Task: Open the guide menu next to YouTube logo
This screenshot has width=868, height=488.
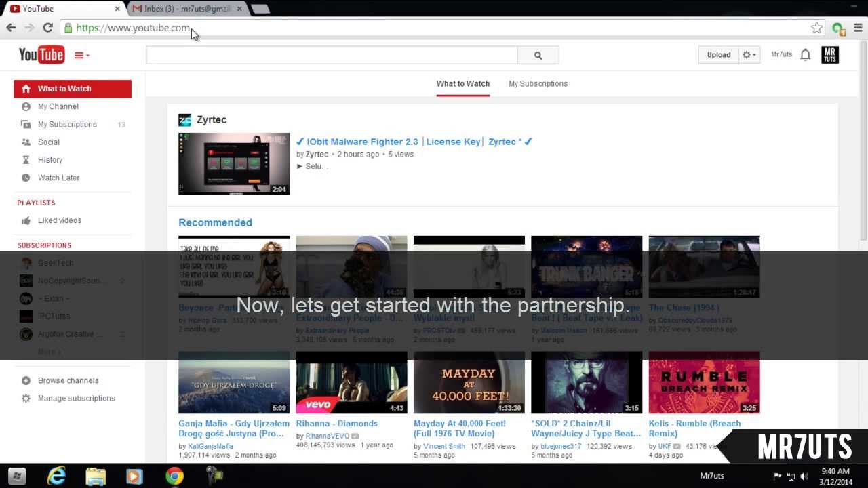Action: (82, 56)
